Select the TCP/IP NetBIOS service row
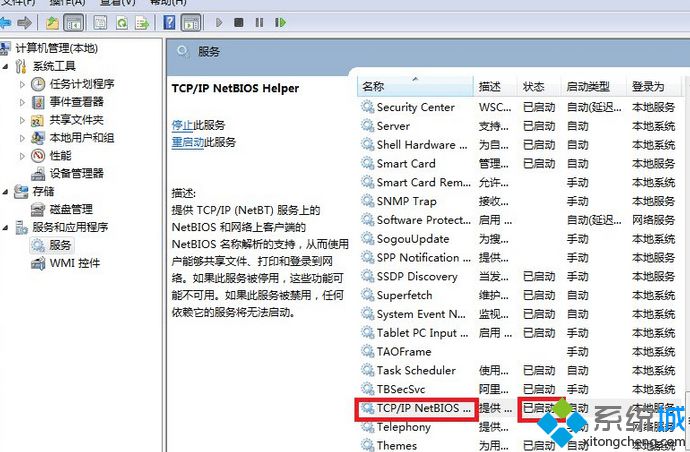The width and height of the screenshot is (690, 452). [422, 408]
